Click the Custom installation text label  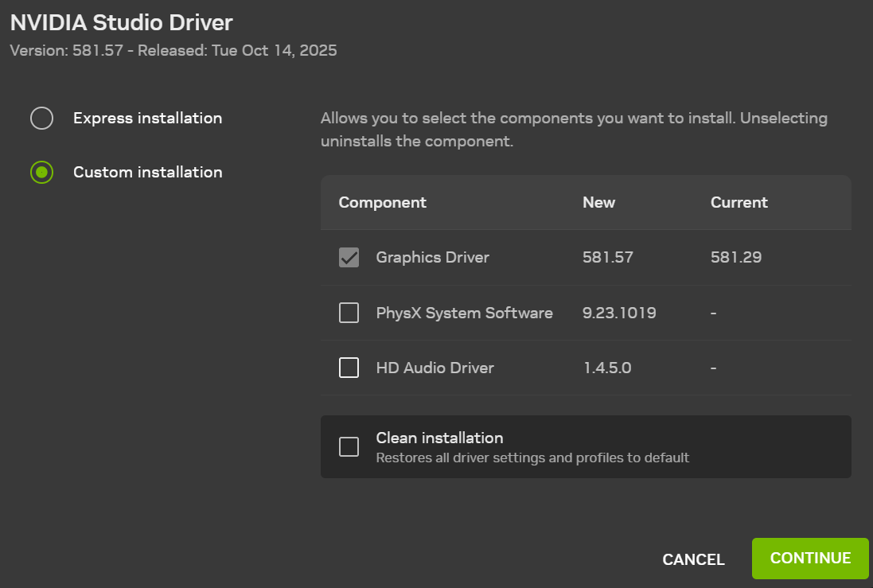147,172
